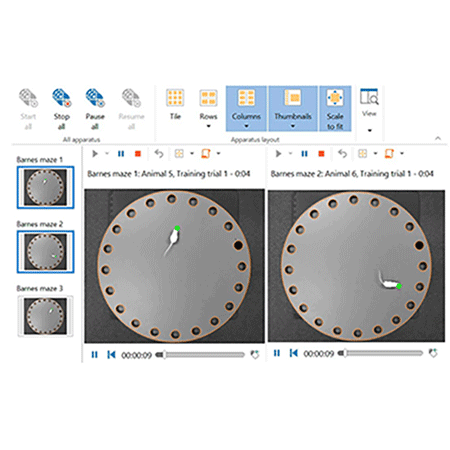450x450 pixels.
Task: Click the orange notes icon in maze 2 toolbar
Action: 389,154
